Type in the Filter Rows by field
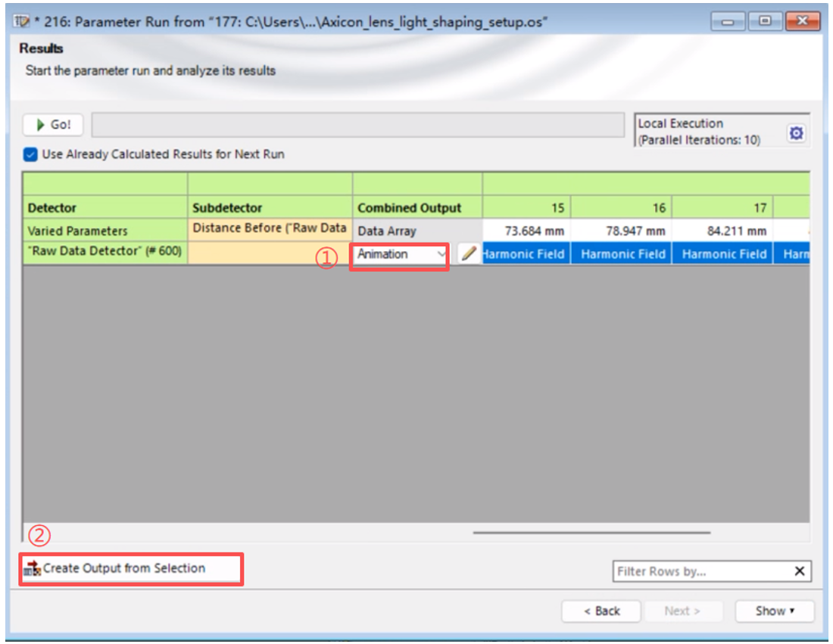Screen dimensions: 833x644 coord(700,571)
